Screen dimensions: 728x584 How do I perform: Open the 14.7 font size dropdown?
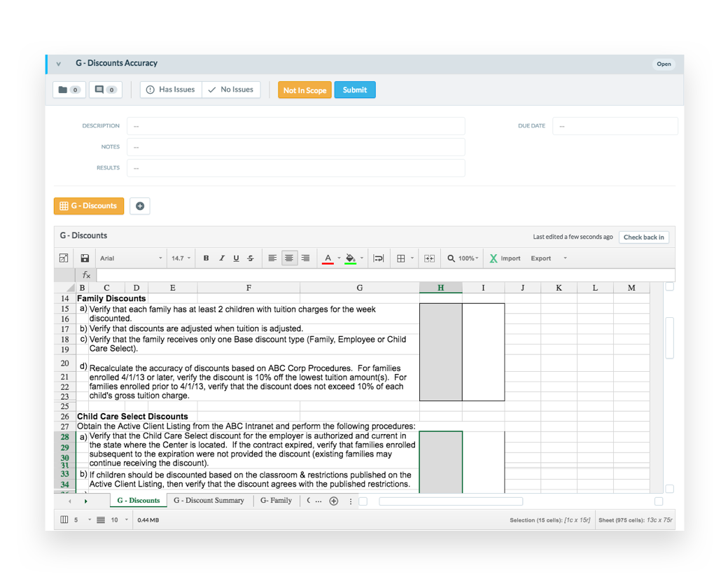point(181,258)
